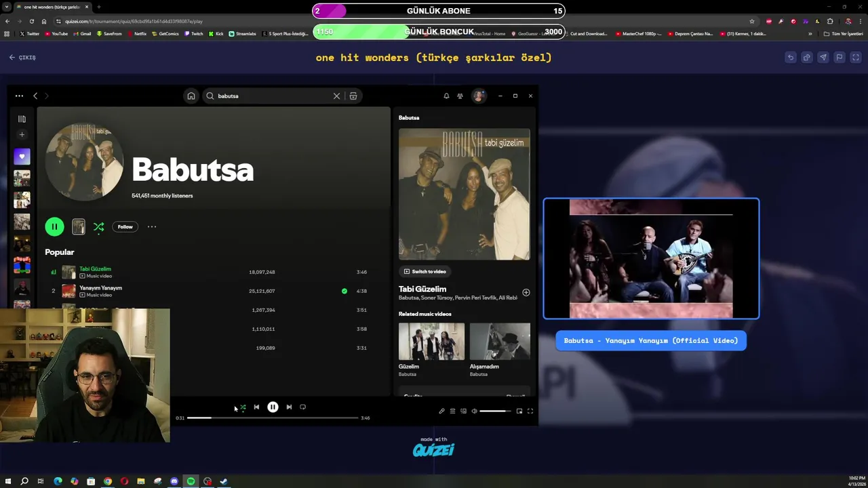
Task: Open Liked Songs in the sidebar
Action: coord(22,157)
